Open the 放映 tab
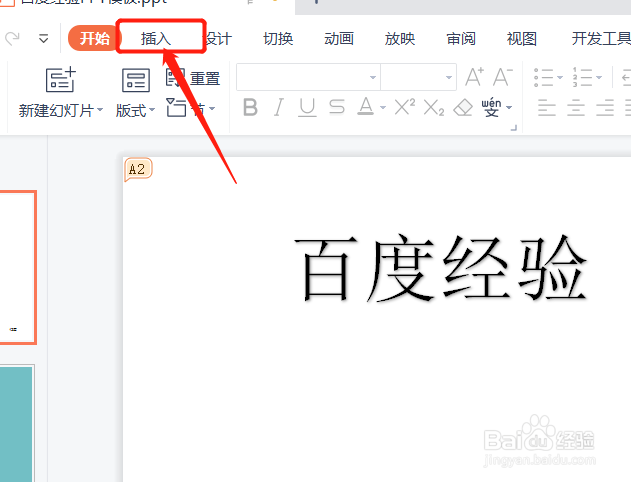The image size is (631, 482). (x=400, y=39)
